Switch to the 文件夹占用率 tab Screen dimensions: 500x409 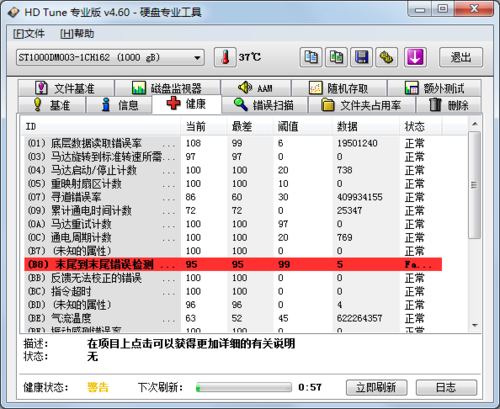click(361, 105)
